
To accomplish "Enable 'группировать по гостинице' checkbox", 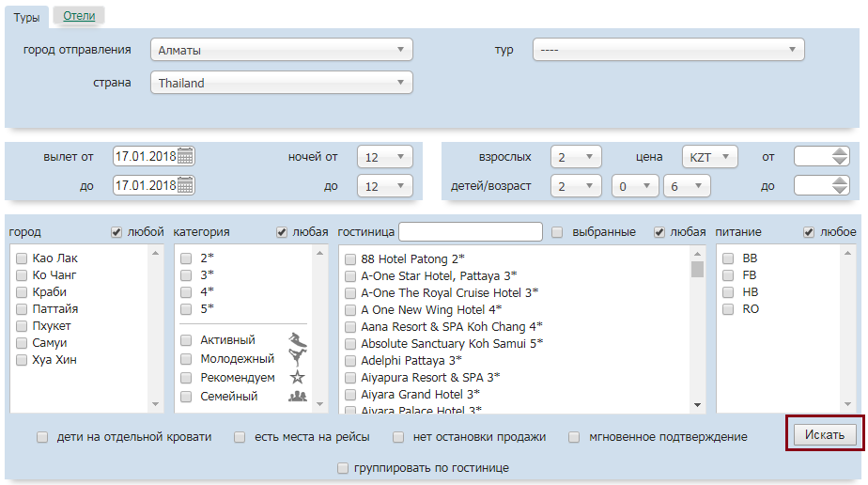I will tap(343, 467).
